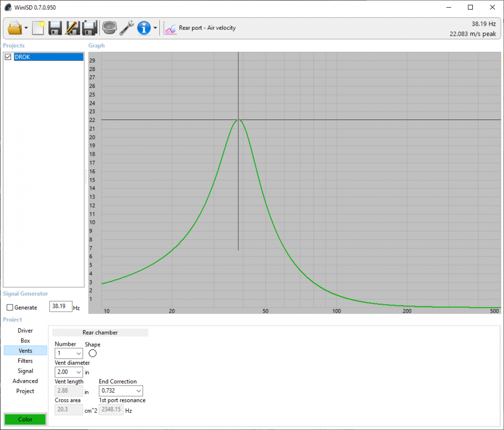Uncheck the DROK project checkbox
Viewport: 504px width, 430px height.
(x=8, y=57)
